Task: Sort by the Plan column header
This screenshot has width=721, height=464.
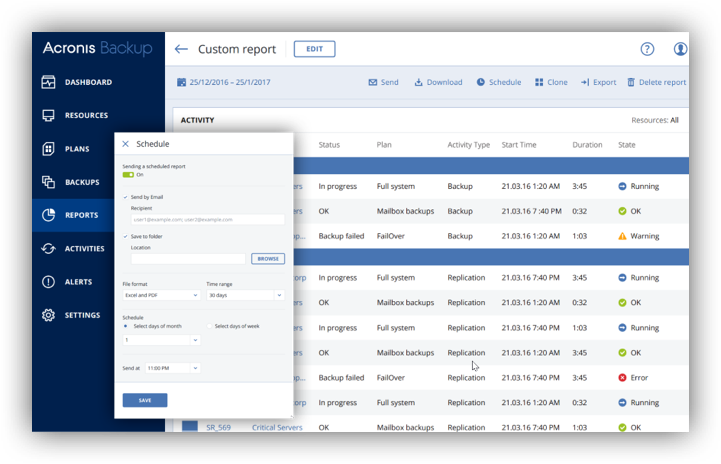Action: [384, 145]
